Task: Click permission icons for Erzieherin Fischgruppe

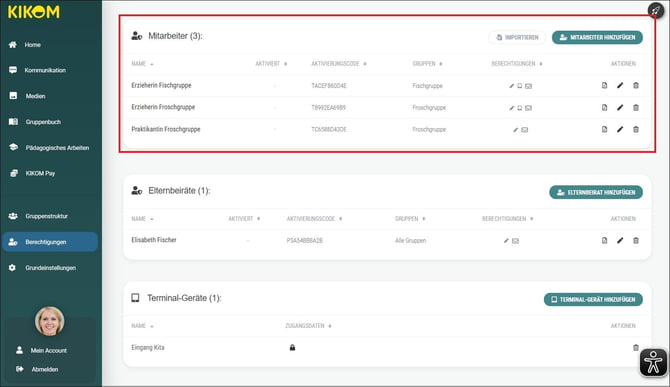Action: coord(520,86)
